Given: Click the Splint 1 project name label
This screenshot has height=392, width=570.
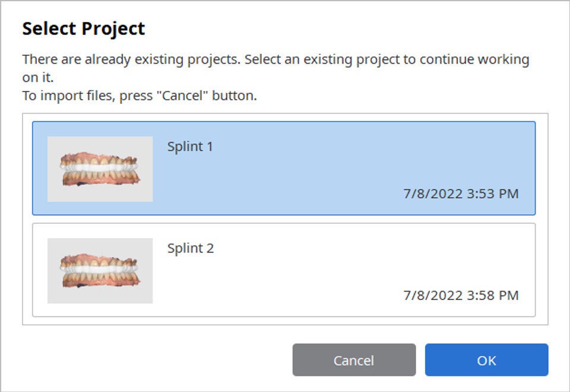Looking at the screenshot, I should pos(190,147).
